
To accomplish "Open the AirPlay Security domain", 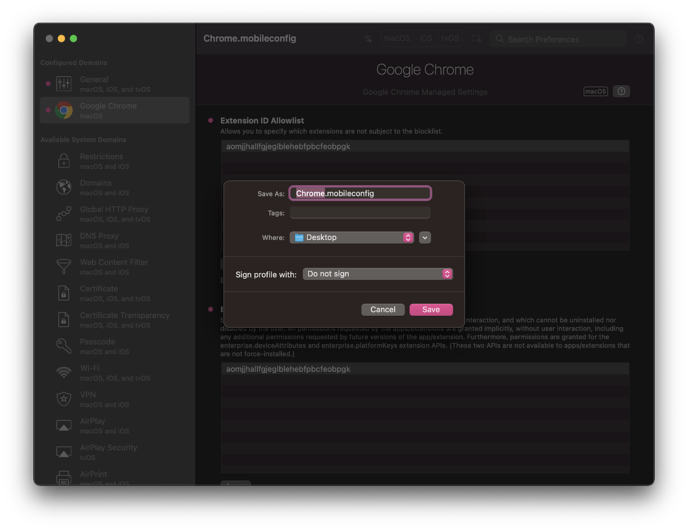I will pos(115,452).
